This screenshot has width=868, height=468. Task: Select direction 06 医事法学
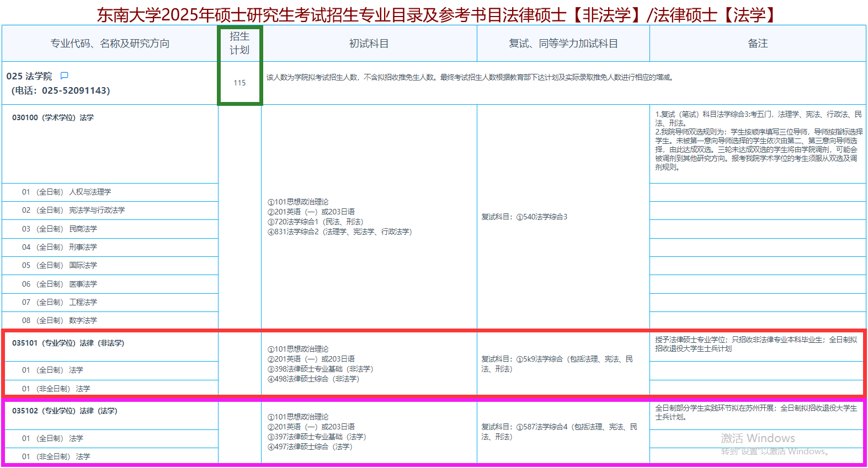(60, 284)
